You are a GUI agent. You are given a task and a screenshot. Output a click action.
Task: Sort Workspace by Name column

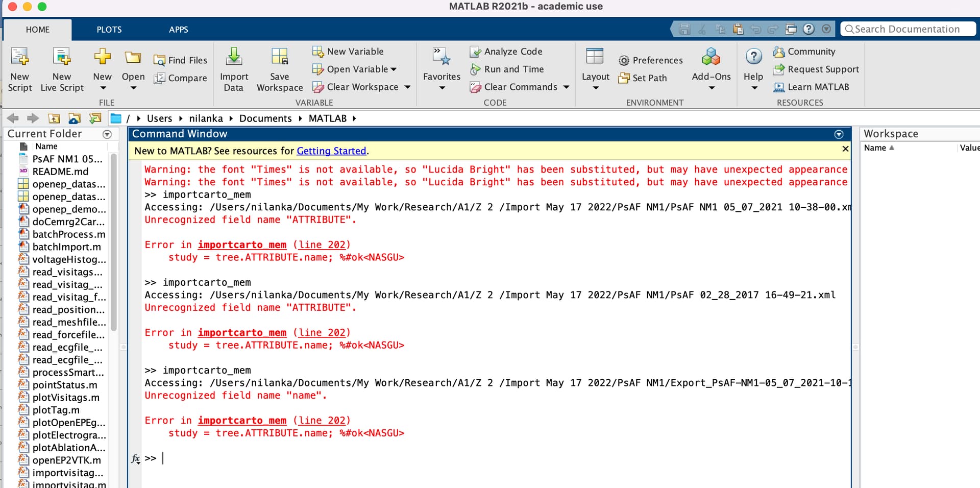coord(879,148)
